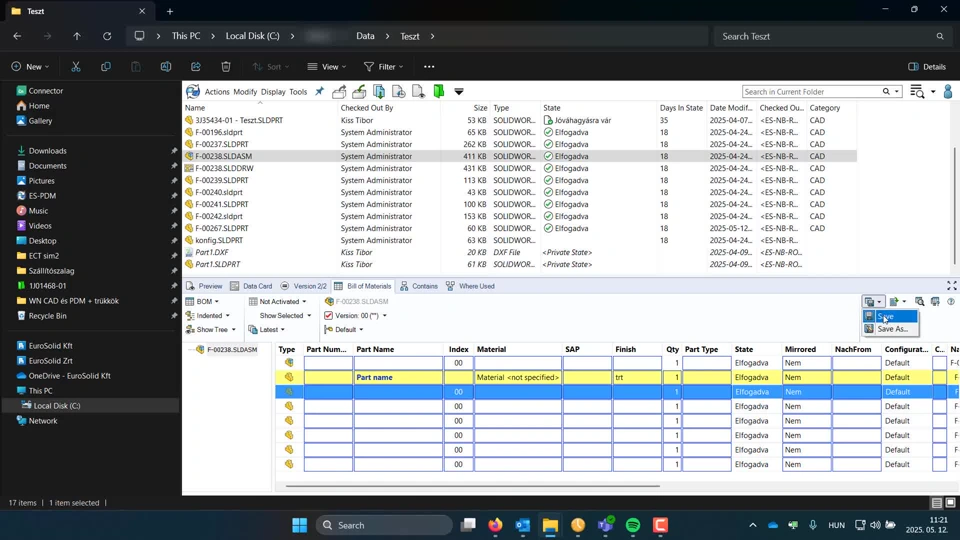Click the Details button in Explorer
Screen dimensions: 960x540
pyautogui.click(x=927, y=67)
